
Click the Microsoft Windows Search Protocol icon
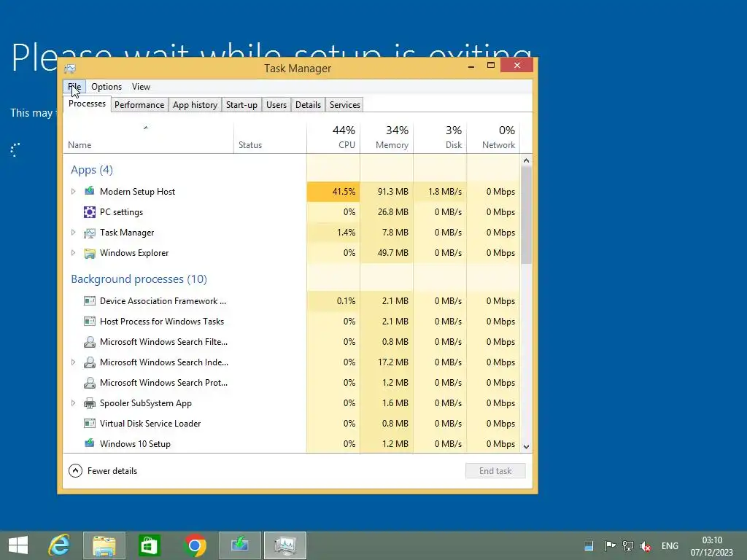(89, 383)
